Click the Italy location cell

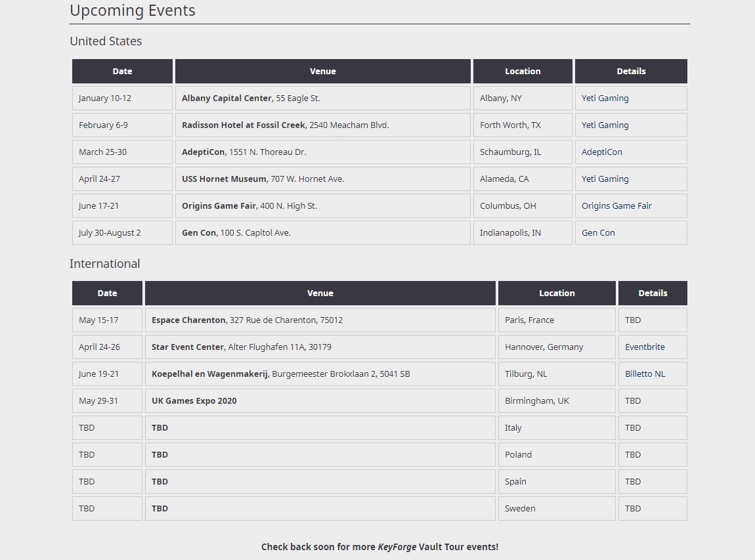coord(557,428)
